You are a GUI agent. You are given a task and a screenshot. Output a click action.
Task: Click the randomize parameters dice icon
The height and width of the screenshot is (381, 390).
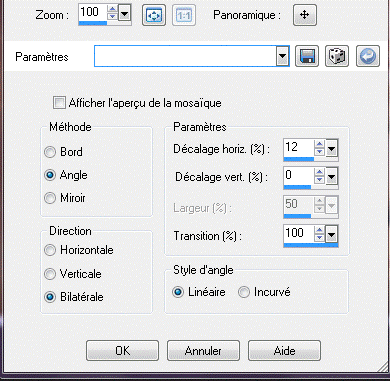click(337, 56)
